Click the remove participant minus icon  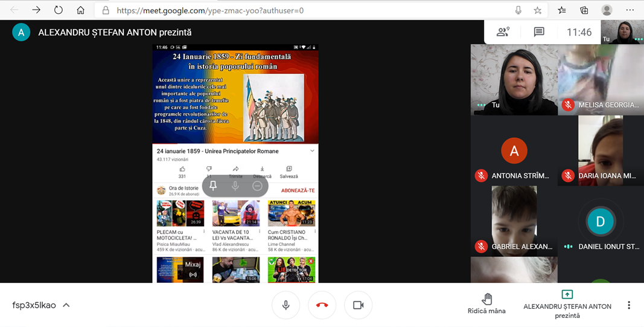tap(257, 186)
